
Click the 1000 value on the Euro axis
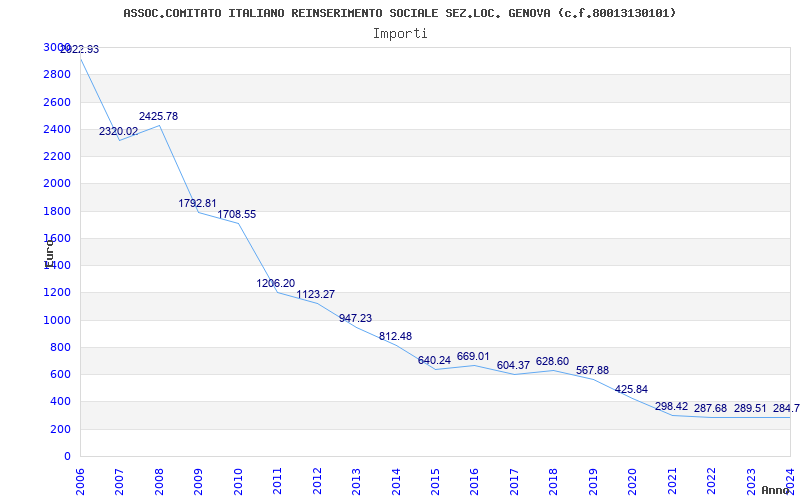point(57,320)
